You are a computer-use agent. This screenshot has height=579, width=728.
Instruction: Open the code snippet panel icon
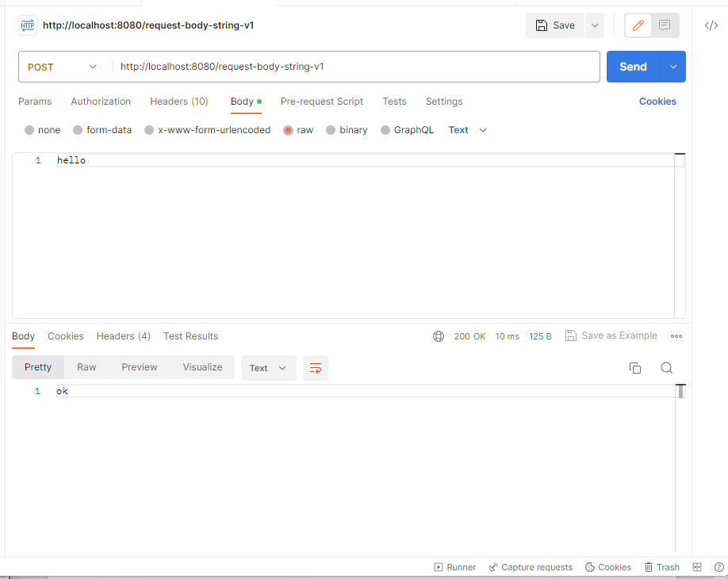[711, 25]
